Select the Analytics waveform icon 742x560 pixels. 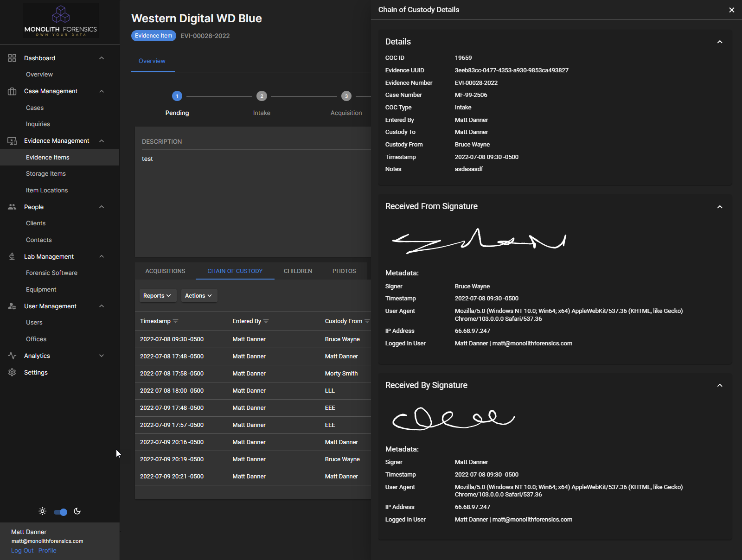tap(12, 356)
